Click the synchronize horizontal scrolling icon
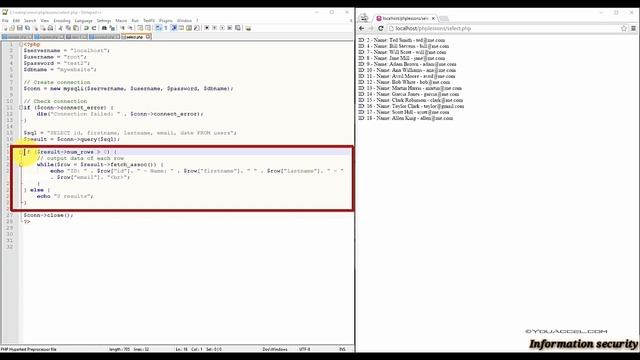Image resolution: width=640 pixels, height=360 pixels. pyautogui.click(x=148, y=28)
